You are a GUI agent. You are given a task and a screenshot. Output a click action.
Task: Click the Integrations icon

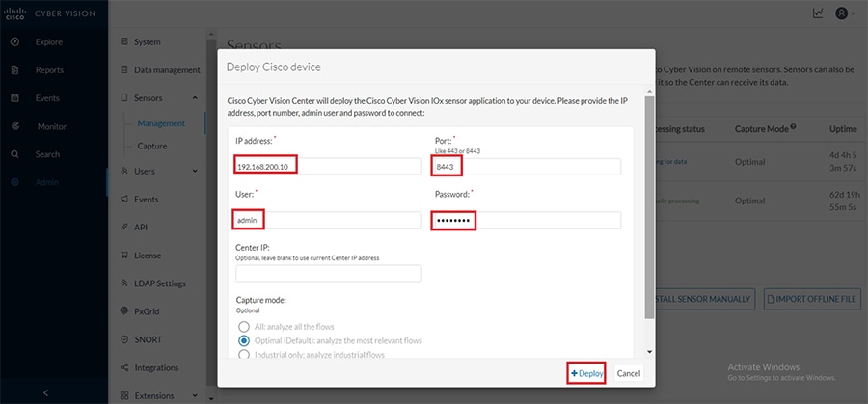124,367
